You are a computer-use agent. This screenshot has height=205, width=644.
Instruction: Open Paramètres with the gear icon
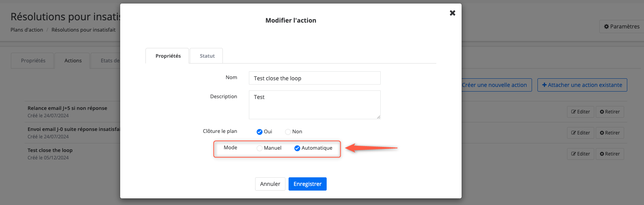tap(621, 27)
